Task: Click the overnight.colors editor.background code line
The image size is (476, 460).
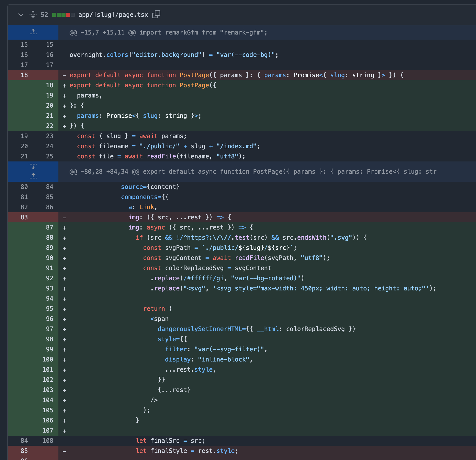Action: pos(174,55)
